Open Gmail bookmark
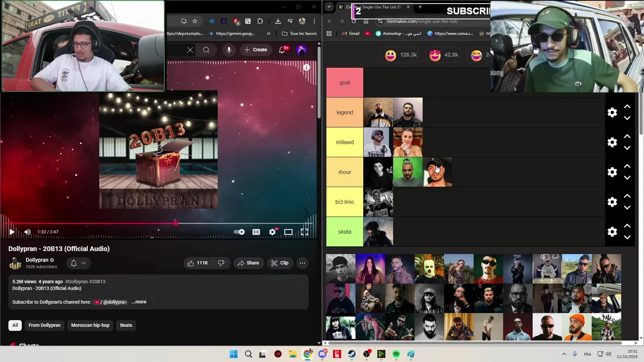The height and width of the screenshot is (362, 644). tap(350, 34)
